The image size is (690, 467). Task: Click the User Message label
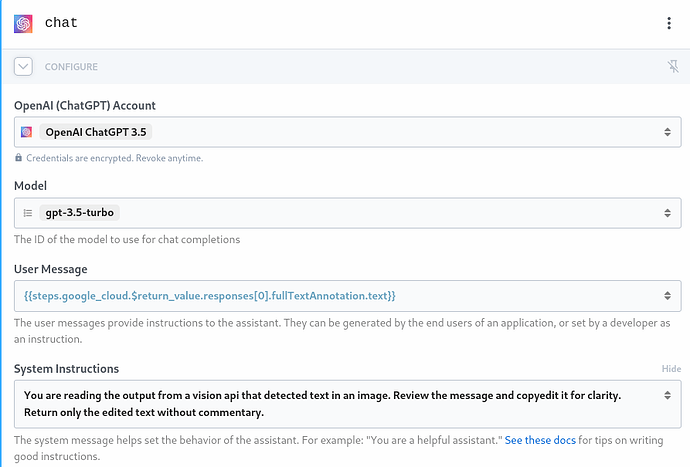click(51, 269)
